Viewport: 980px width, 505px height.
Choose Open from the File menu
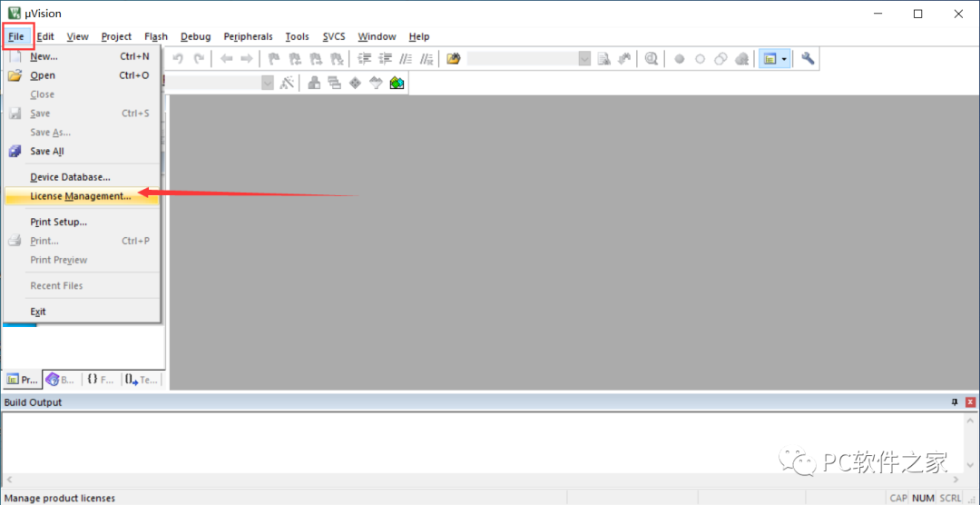point(82,75)
